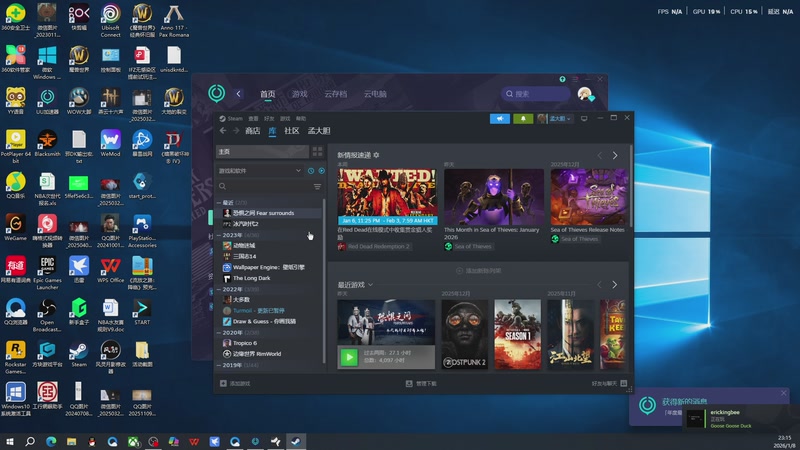Open the Frostpunk 2 recent game cover
Viewport: 800px width, 450px height.
(464, 334)
